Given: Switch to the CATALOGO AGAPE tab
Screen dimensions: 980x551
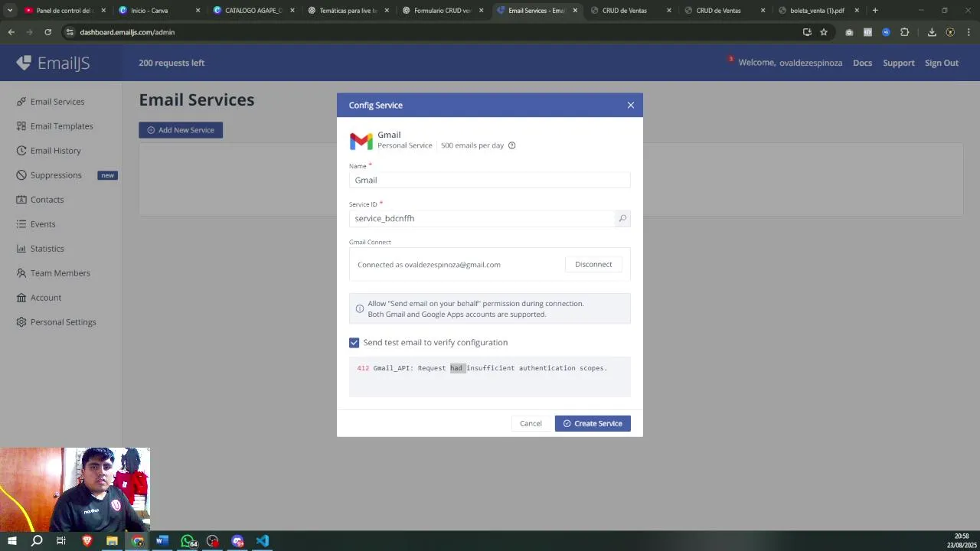Looking at the screenshot, I should tap(253, 11).
